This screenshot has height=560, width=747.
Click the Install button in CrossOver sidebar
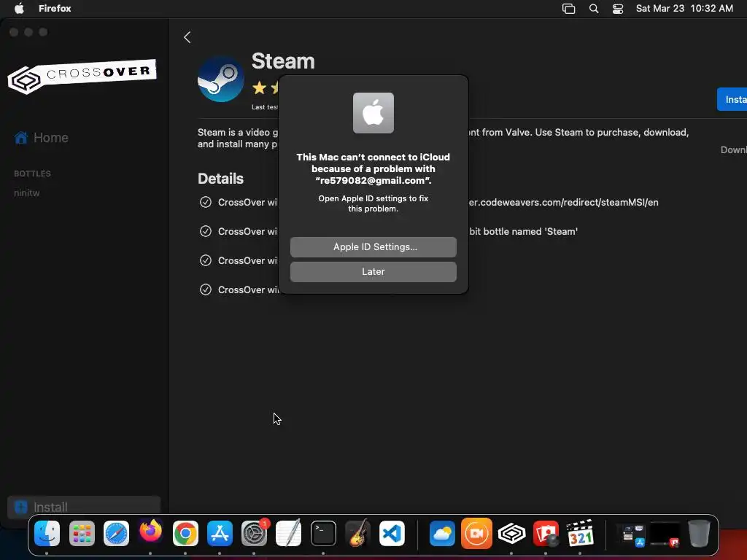pos(84,507)
